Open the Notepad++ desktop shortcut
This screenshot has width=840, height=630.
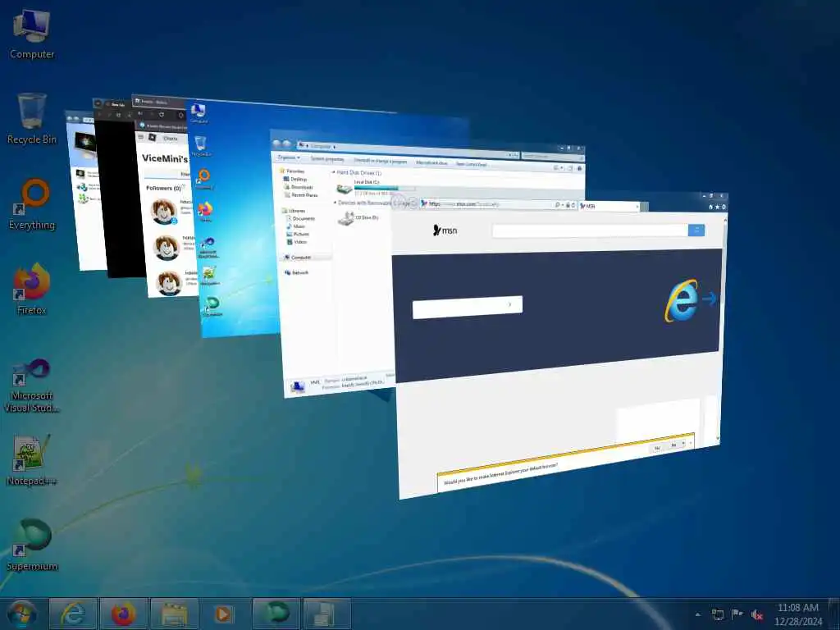tap(32, 459)
